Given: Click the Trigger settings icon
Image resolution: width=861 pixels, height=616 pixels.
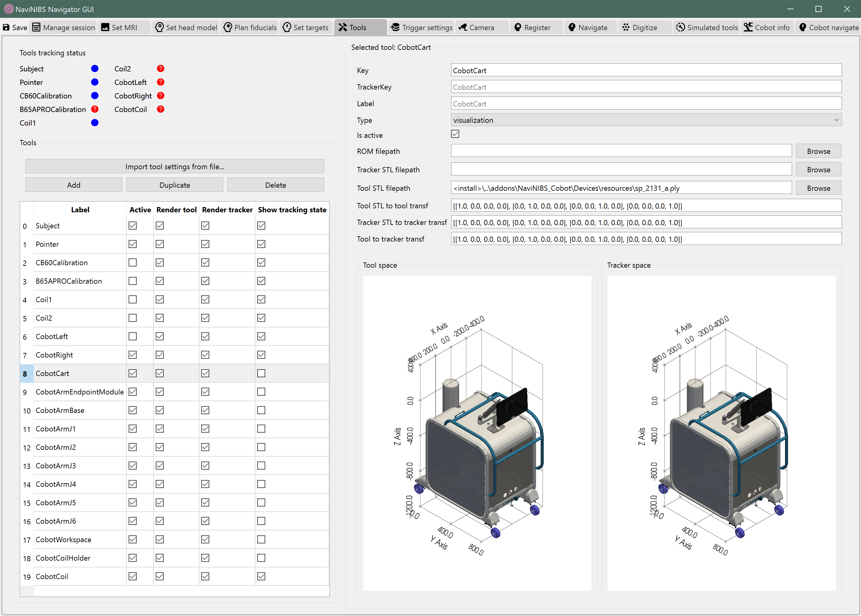Looking at the screenshot, I should coord(395,27).
